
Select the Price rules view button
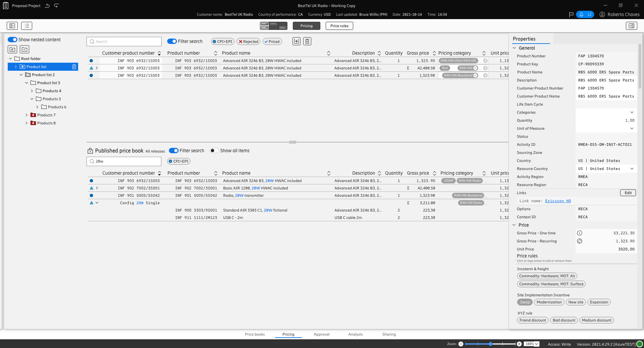(x=339, y=26)
